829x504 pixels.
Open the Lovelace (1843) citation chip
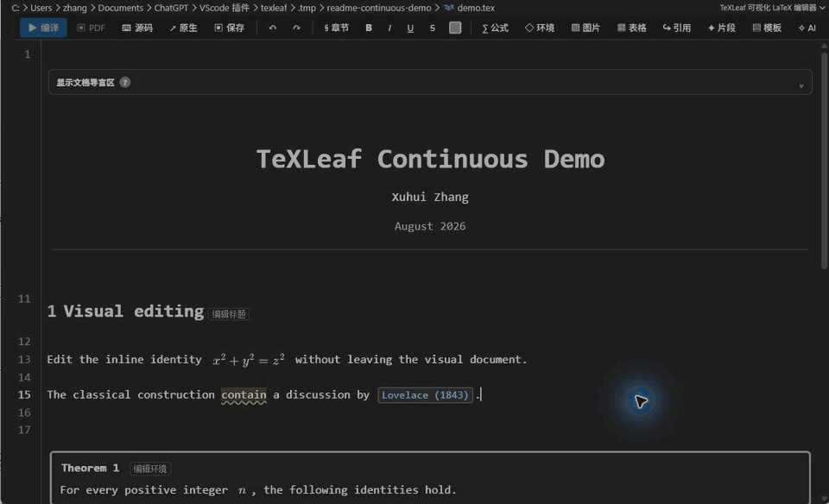[x=425, y=395]
